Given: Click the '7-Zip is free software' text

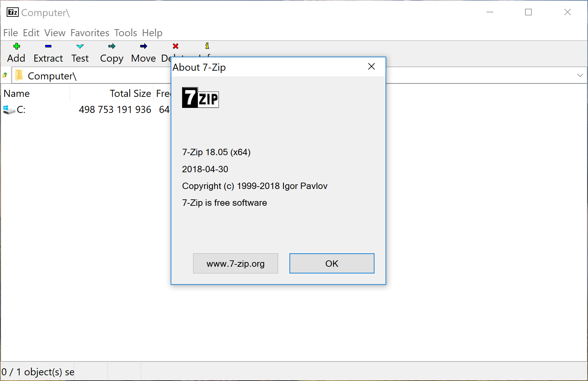Looking at the screenshot, I should point(224,203).
